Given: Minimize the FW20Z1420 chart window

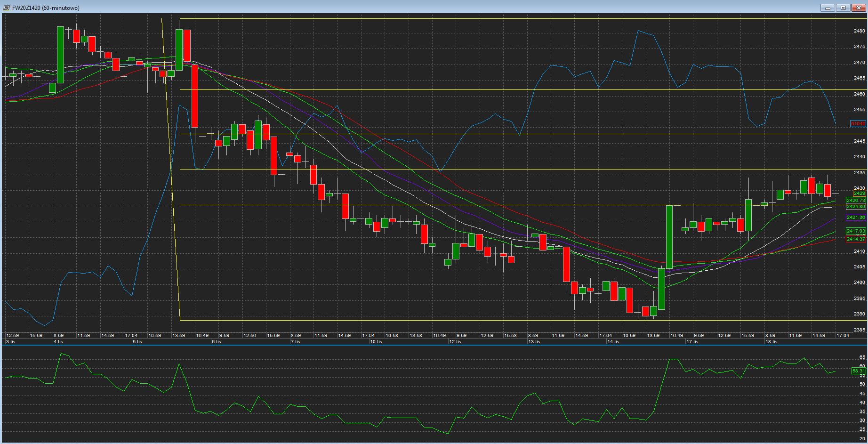Looking at the screenshot, I should 828,8.
